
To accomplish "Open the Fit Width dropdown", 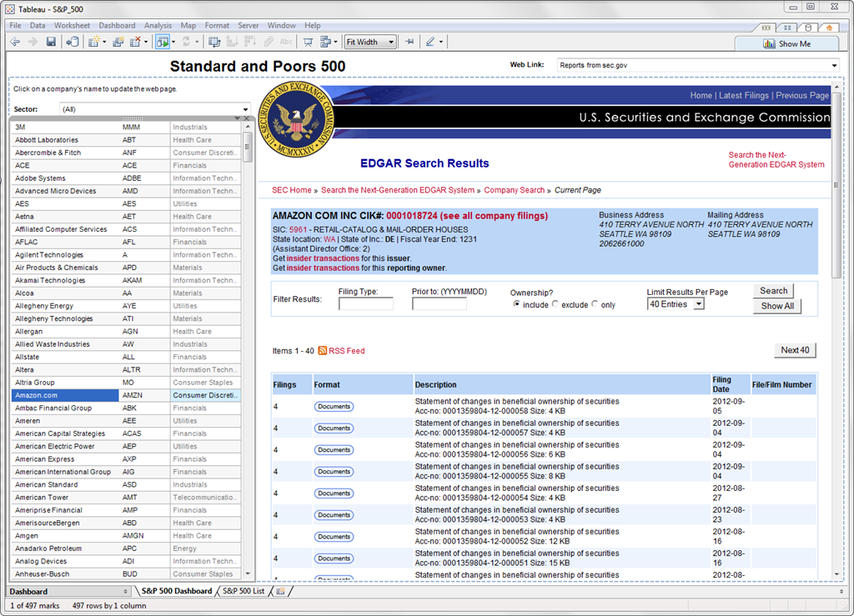I will pyautogui.click(x=370, y=42).
